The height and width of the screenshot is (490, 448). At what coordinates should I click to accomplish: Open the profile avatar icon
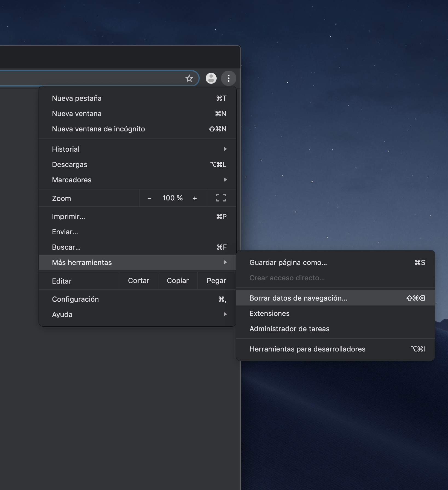pos(211,78)
